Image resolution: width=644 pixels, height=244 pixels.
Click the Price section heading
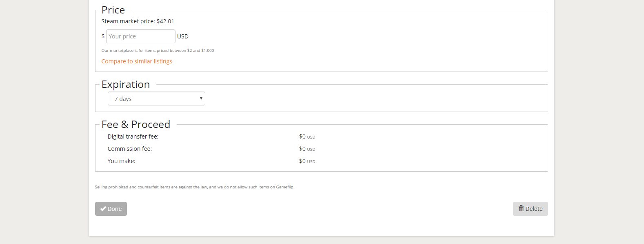coord(113,10)
